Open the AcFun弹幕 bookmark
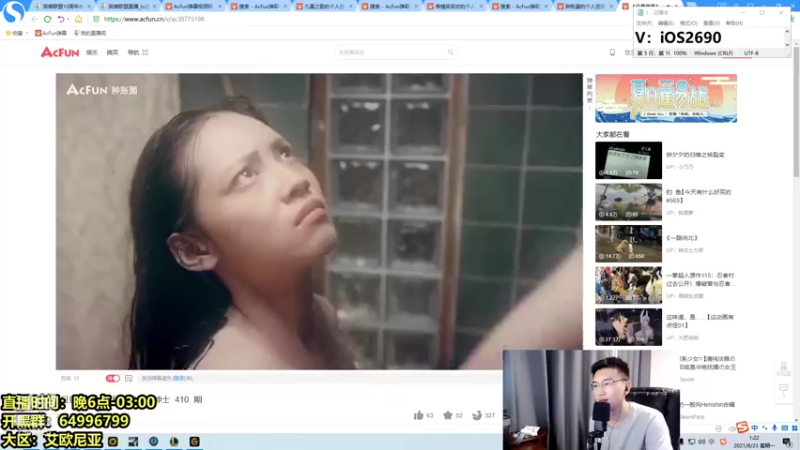 pos(51,33)
